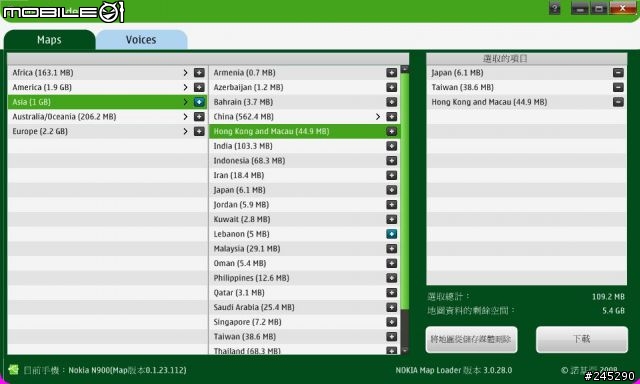Add Kuwait map with plus icon
Image resolution: width=640 pixels, height=384 pixels.
pyautogui.click(x=391, y=220)
